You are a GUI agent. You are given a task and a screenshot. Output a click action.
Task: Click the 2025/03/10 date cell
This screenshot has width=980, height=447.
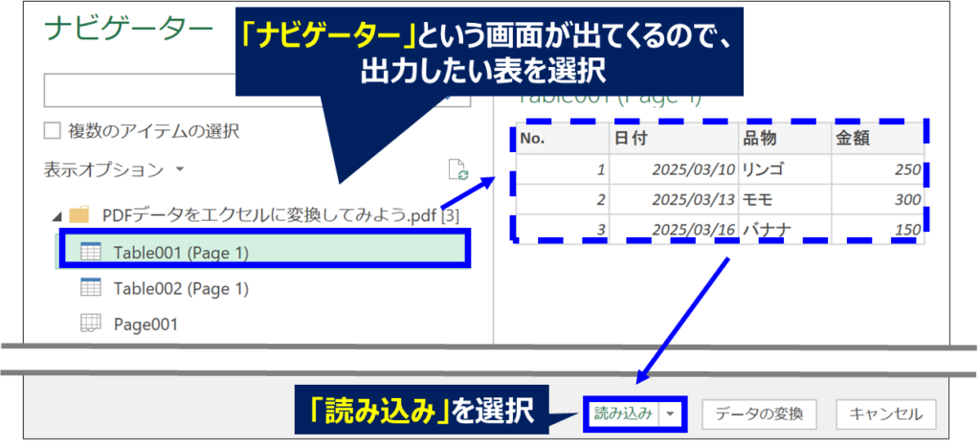[674, 169]
